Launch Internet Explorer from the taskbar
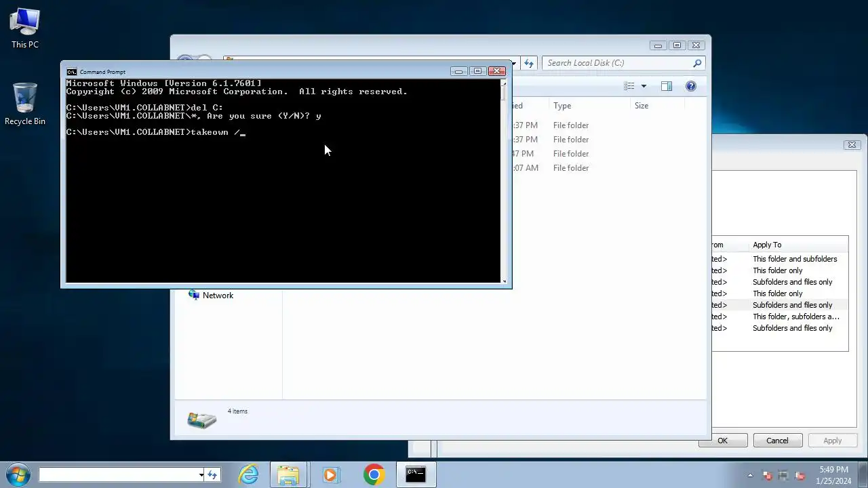This screenshot has height=488, width=868. 249,474
